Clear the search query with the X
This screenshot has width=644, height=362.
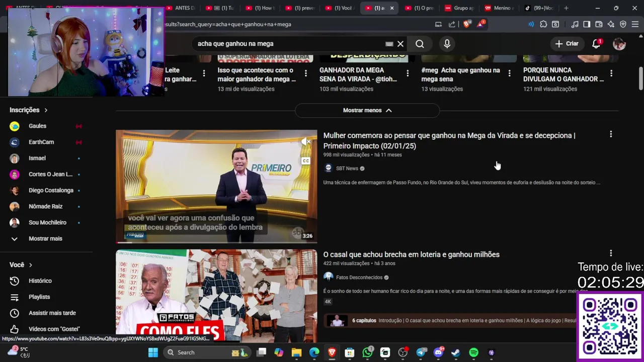tap(400, 44)
